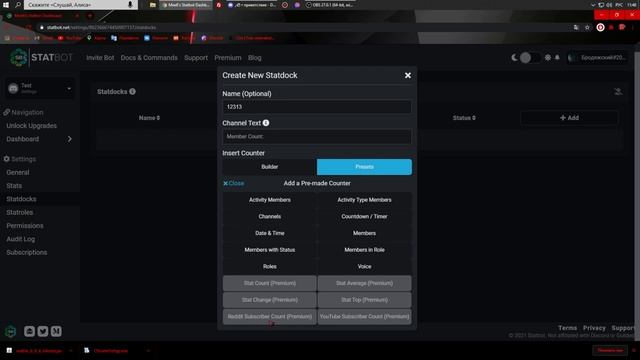This screenshot has width=640, height=360.
Task: Close the Create New Statdock dialog
Action: [x=407, y=76]
